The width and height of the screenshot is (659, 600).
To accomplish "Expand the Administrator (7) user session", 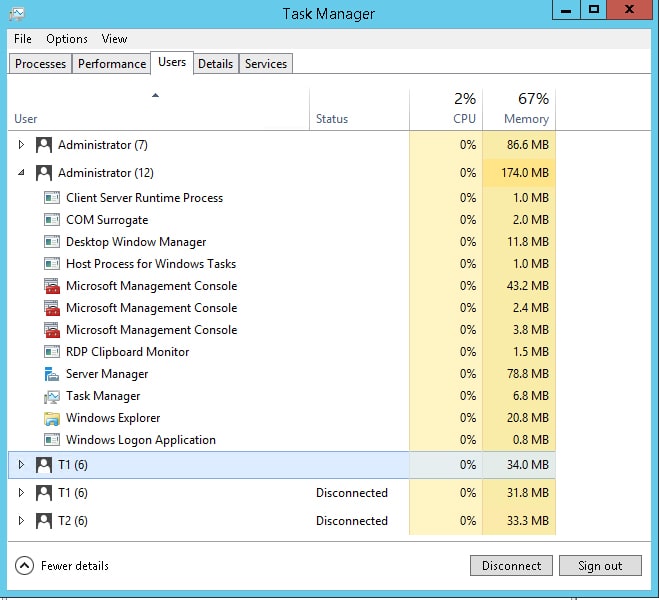I will (x=21, y=145).
